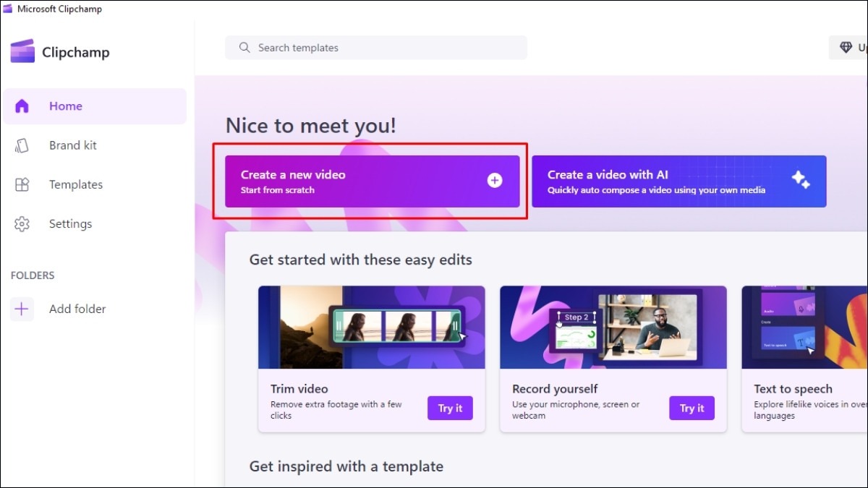Open the Record yourself preview thumbnail
Screen dimensions: 868x488
[613, 327]
